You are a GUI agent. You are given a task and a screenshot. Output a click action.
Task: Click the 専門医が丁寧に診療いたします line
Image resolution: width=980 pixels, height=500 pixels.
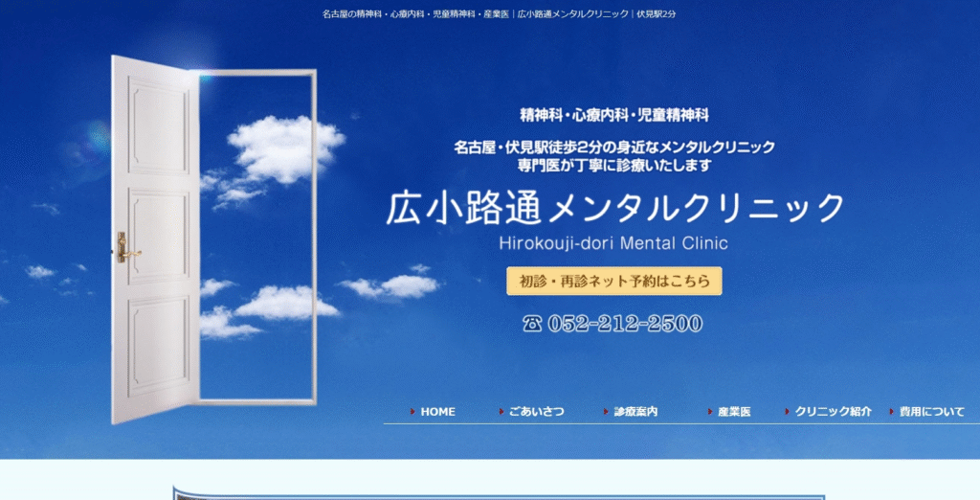point(614,166)
